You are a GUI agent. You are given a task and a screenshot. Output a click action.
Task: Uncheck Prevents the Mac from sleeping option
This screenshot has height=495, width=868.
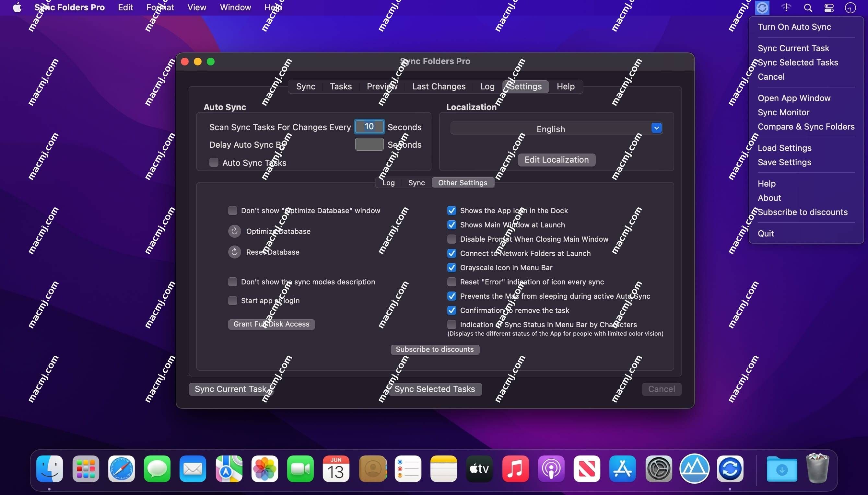coord(452,296)
